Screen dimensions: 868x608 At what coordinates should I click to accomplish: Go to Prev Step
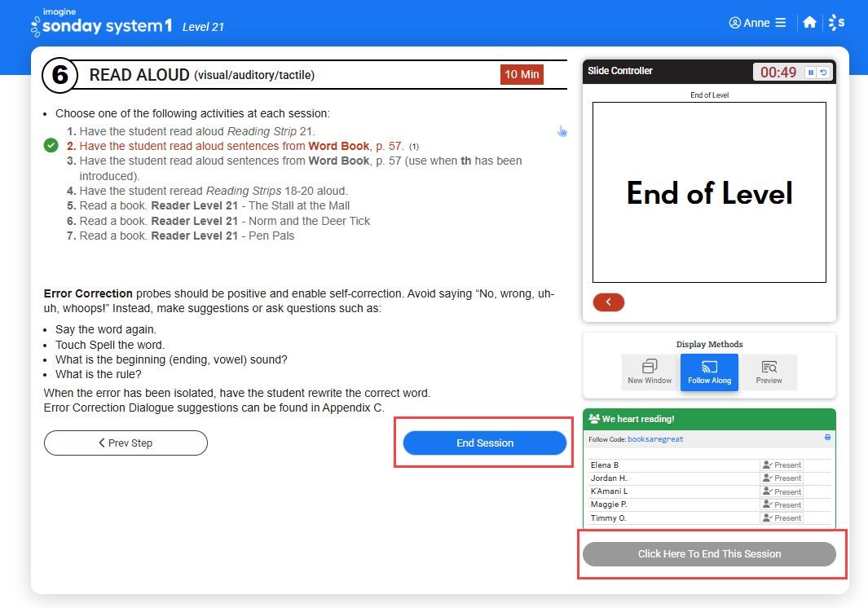click(126, 443)
